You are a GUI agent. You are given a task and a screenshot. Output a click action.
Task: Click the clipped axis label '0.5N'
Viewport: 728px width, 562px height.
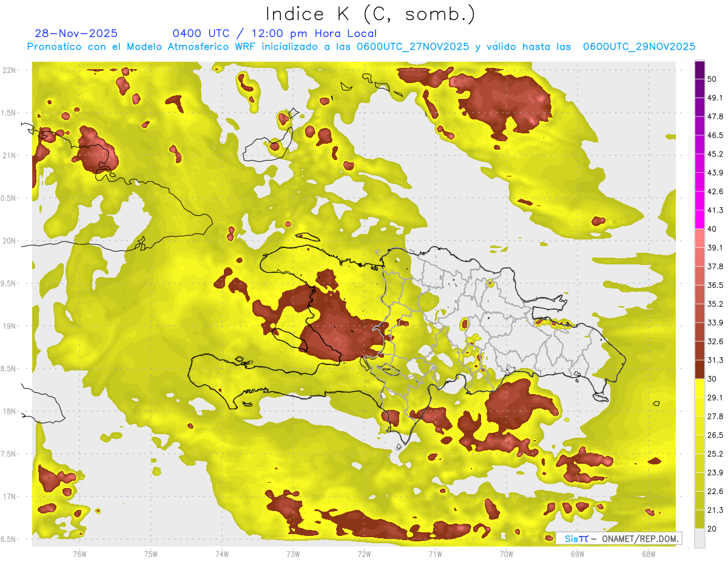point(9,198)
